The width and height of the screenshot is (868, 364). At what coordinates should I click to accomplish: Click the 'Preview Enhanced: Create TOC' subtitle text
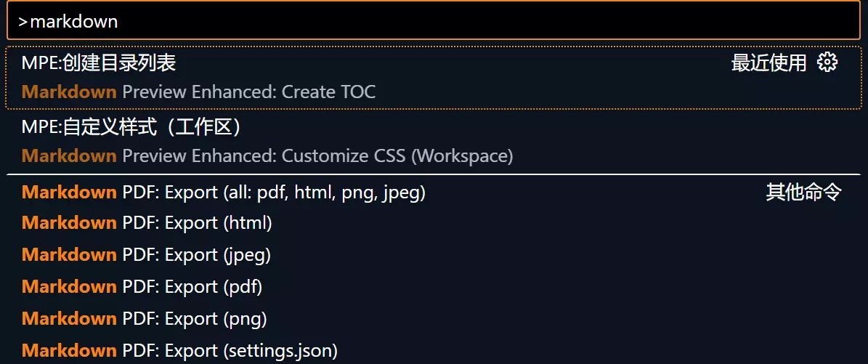point(248,92)
